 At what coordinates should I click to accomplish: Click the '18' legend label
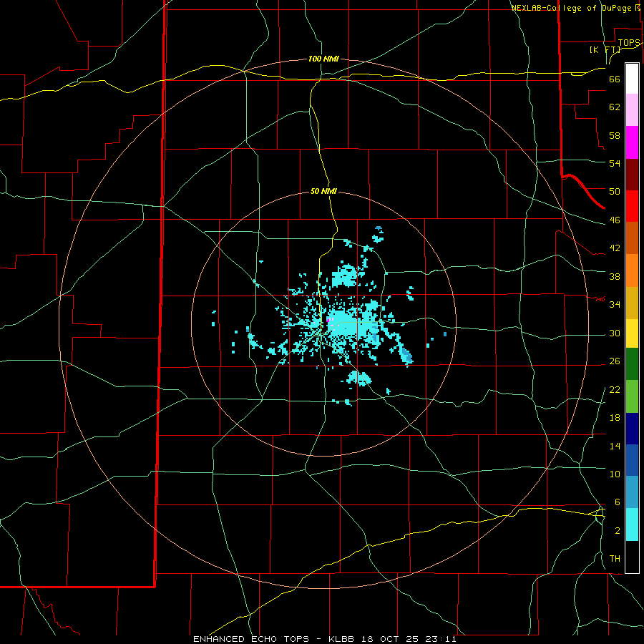click(615, 418)
